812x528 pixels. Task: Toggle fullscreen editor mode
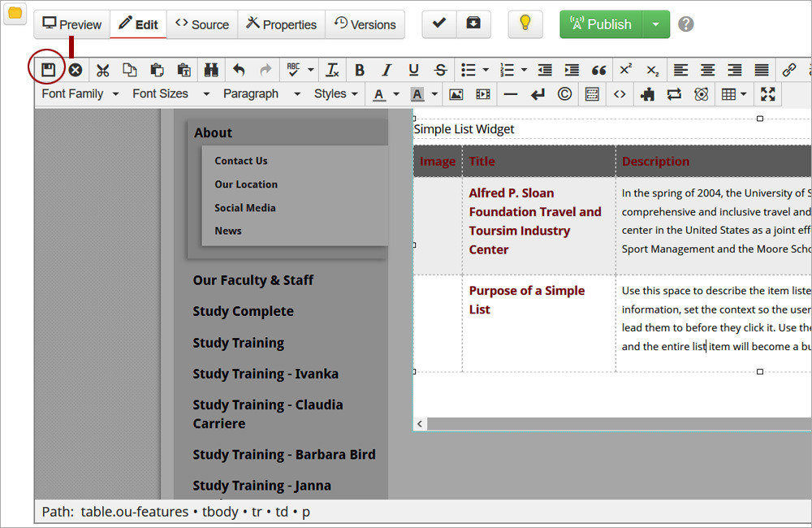tap(767, 94)
